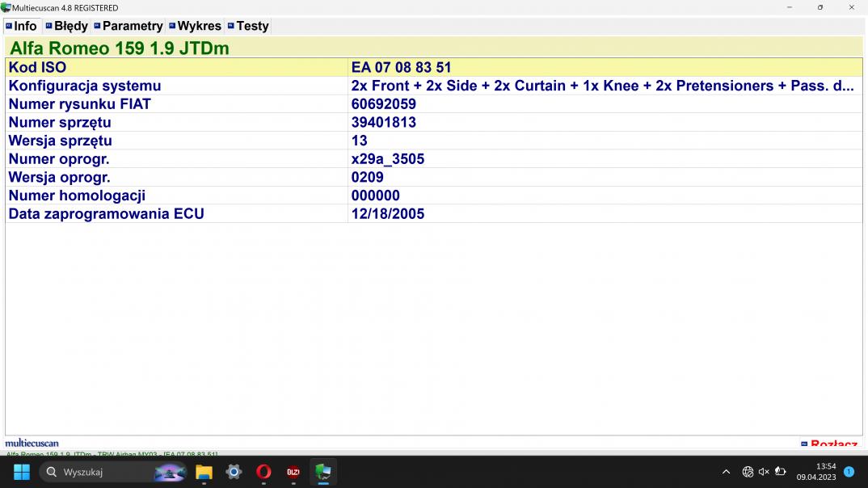The image size is (868, 488).
Task: Select the Wersja oprogr. label
Action: click(59, 177)
